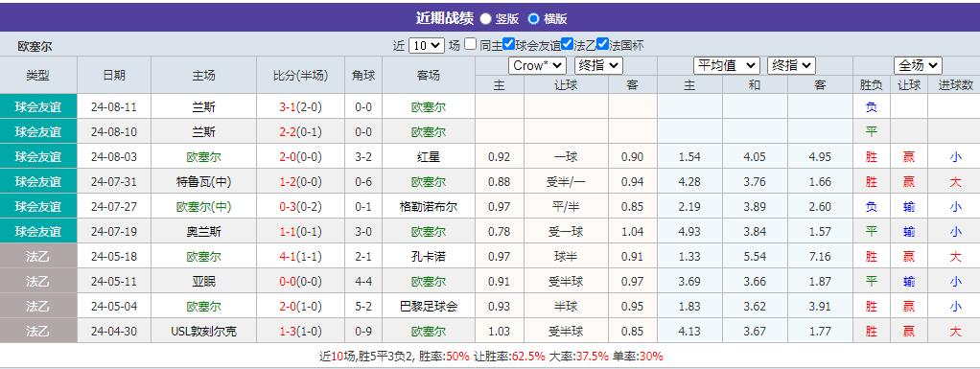Open the 近 10 场 match count dropdown
The height and width of the screenshot is (369, 980).
tap(427, 45)
